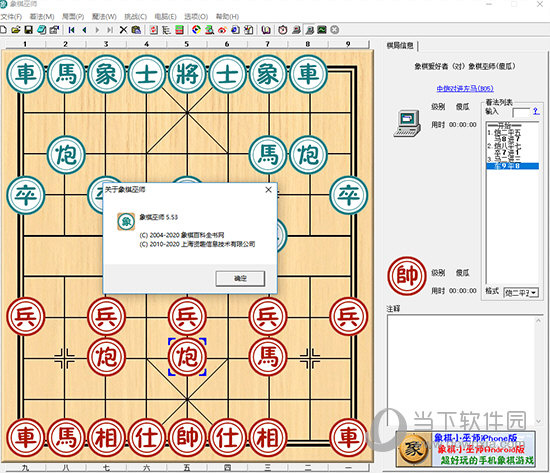Open the 局面(P) menu
Image resolution: width=550 pixels, height=473 pixels.
click(73, 16)
